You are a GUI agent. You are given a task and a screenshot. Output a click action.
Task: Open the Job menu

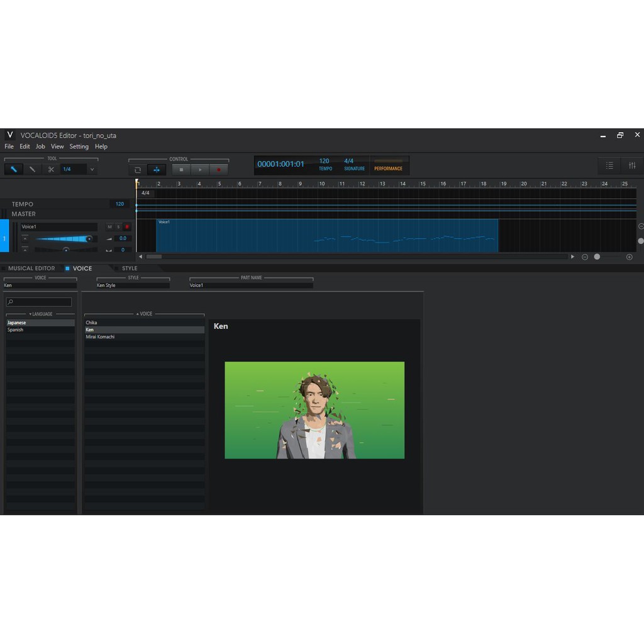coord(40,147)
